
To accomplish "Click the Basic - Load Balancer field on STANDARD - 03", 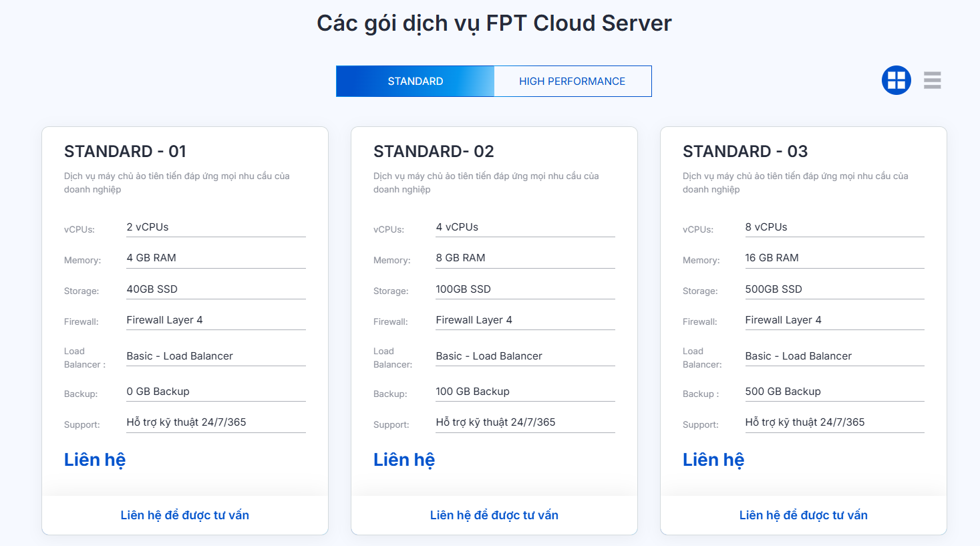I will [834, 356].
